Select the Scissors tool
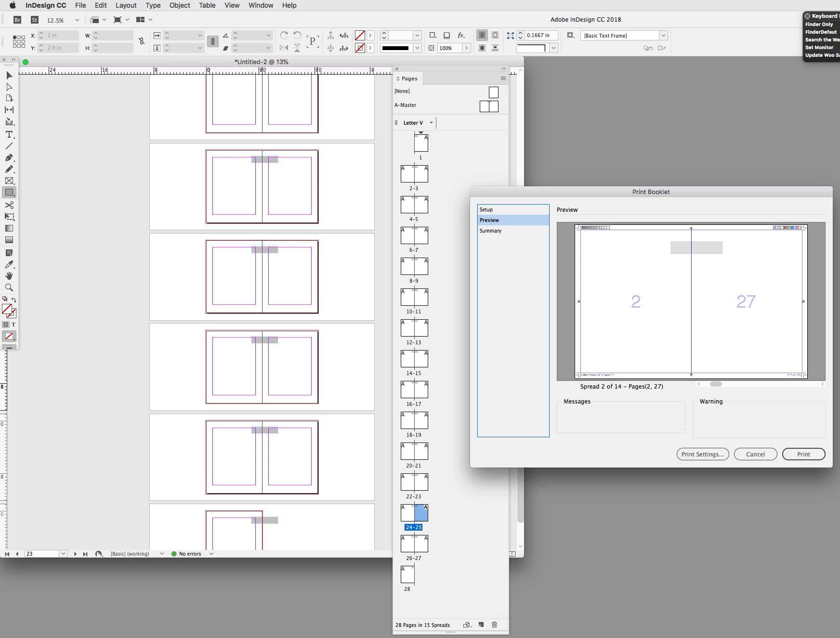 (9, 205)
